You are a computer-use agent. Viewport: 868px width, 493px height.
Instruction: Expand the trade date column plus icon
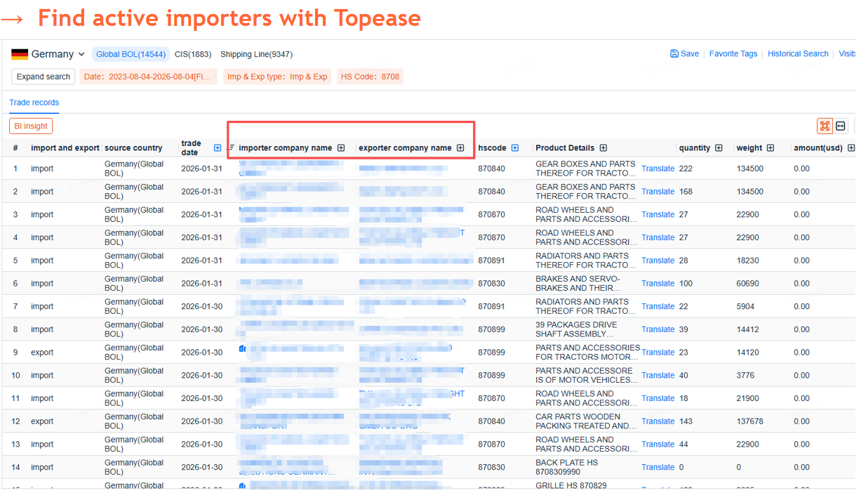point(218,147)
